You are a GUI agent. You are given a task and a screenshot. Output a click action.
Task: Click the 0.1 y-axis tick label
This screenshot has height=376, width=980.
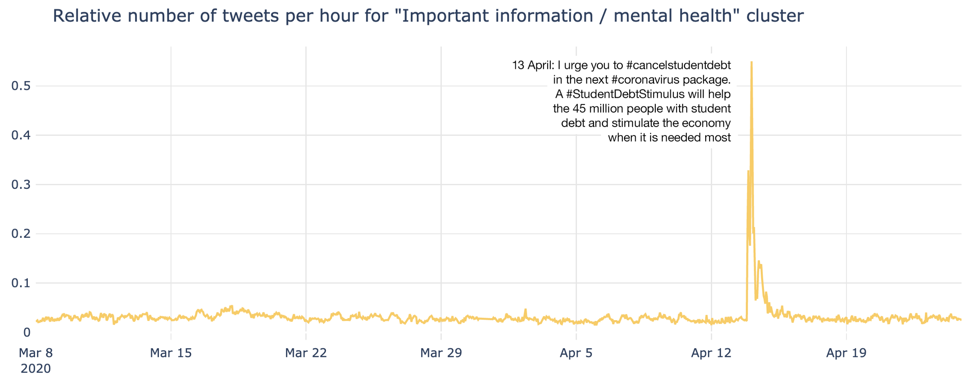[21, 283]
